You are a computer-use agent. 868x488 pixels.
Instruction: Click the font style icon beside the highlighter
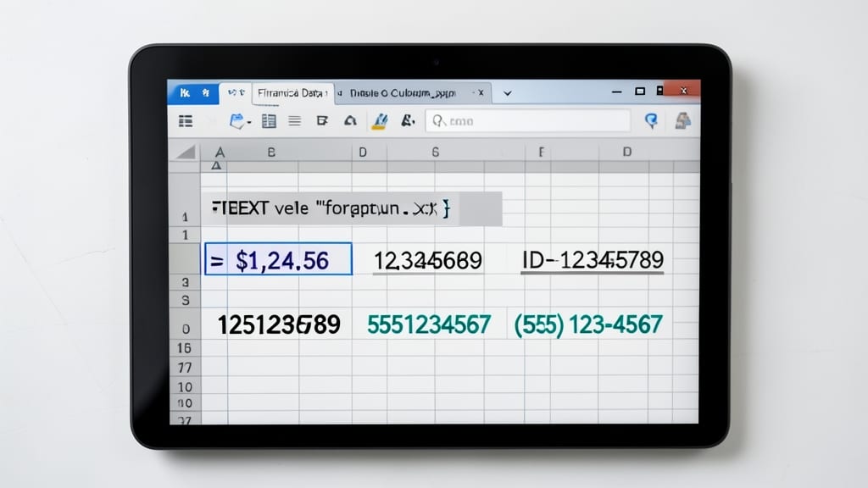408,120
